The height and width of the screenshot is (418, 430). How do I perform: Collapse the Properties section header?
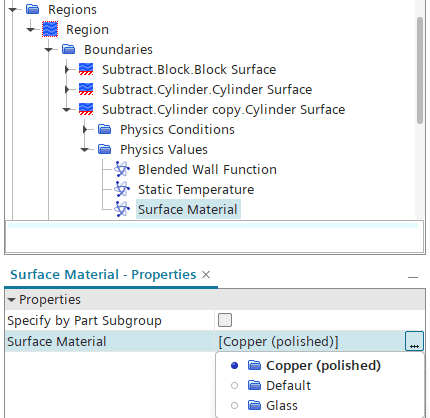click(x=11, y=300)
